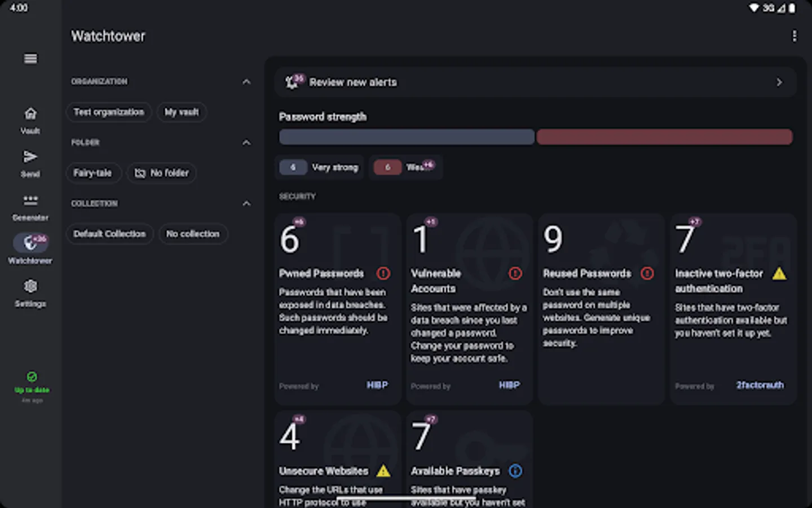
Task: Collapse the Organization filter section
Action: [246, 81]
